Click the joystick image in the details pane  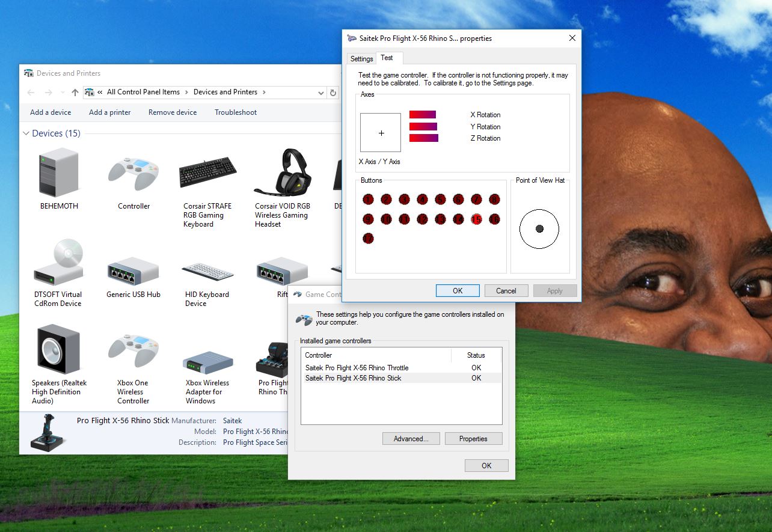[x=47, y=432]
